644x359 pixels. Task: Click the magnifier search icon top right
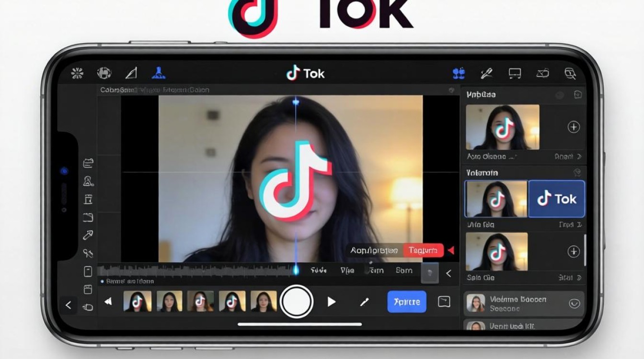coord(570,73)
